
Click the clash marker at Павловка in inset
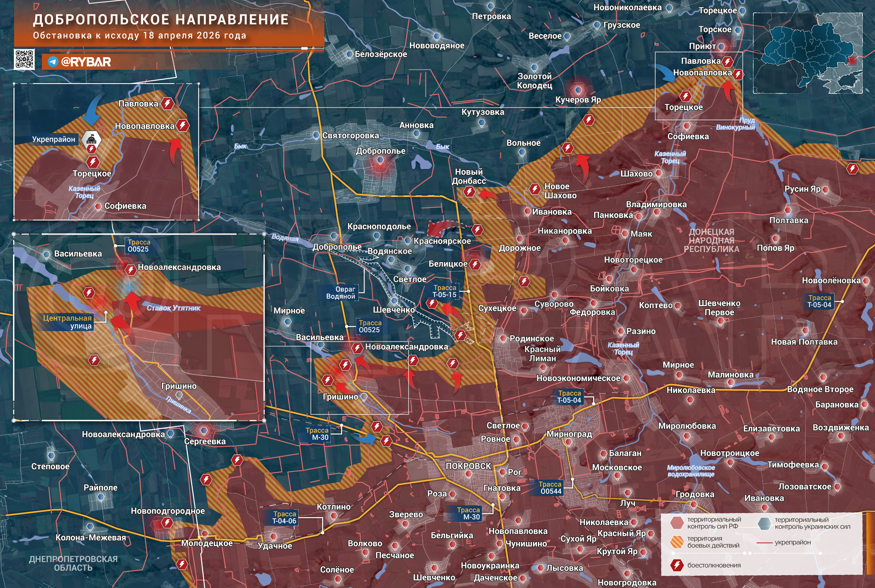(168, 103)
